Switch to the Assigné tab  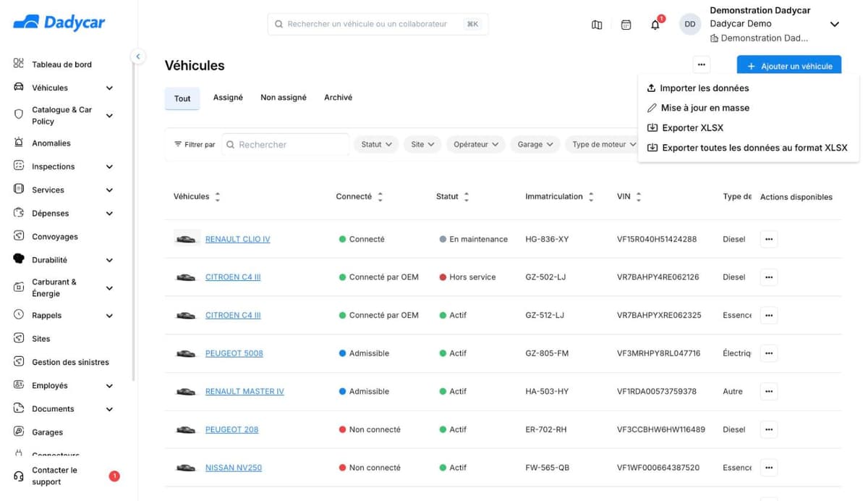click(228, 97)
